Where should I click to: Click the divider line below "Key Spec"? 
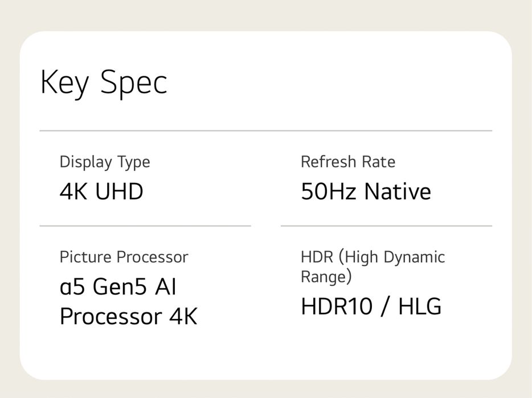[x=265, y=131]
